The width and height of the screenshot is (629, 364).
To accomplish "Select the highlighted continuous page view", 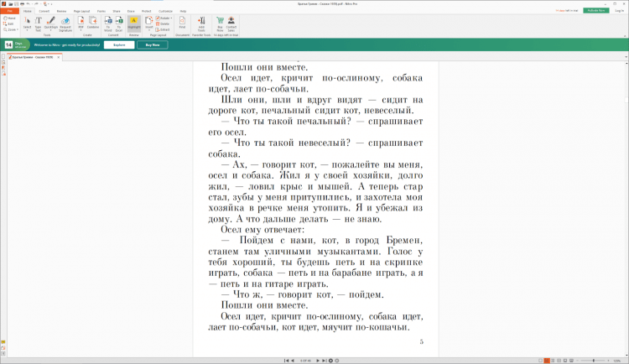I will coord(546,361).
